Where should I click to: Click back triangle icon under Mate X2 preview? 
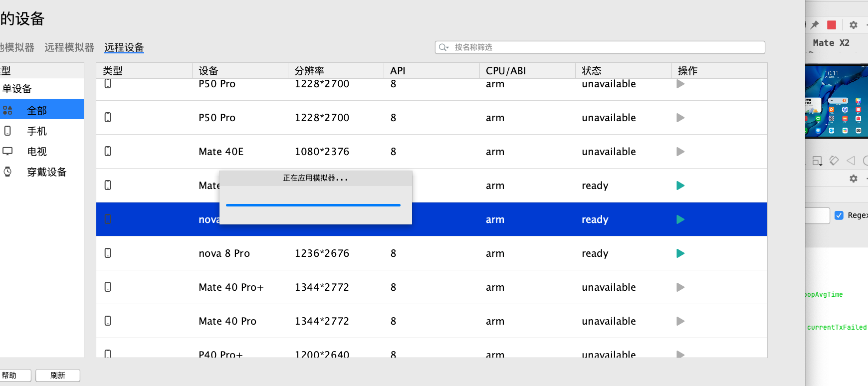(x=851, y=161)
